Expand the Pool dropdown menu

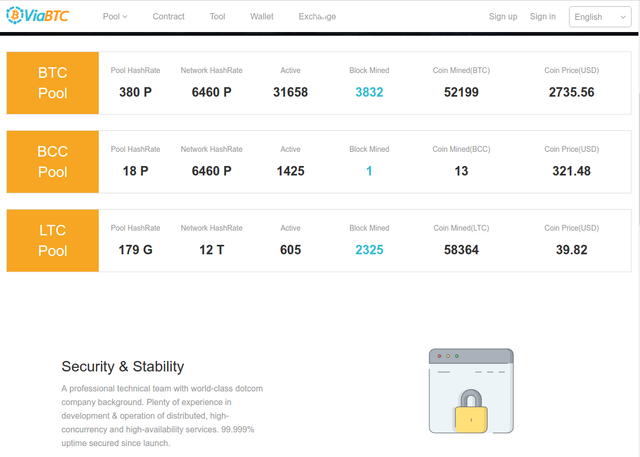(x=115, y=17)
